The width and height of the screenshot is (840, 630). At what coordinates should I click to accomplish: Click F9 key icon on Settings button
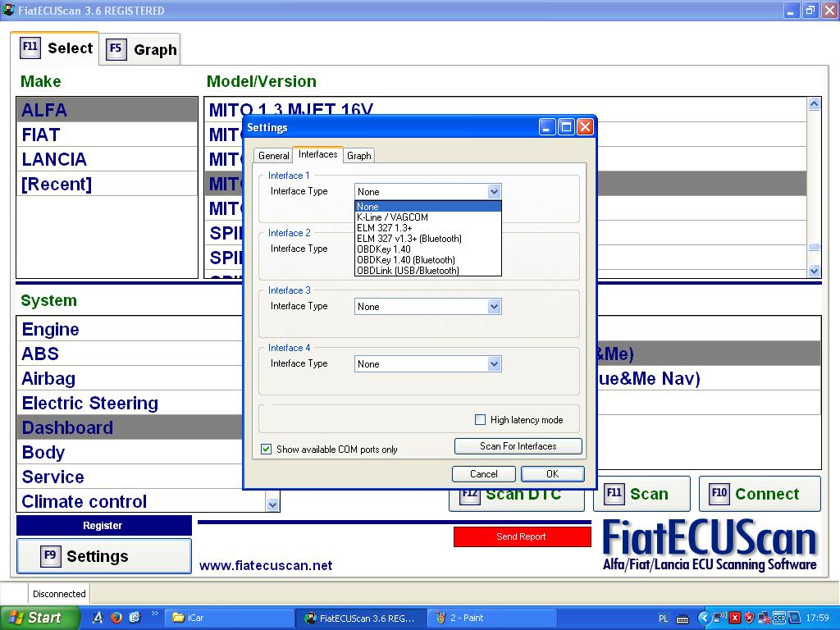point(50,555)
